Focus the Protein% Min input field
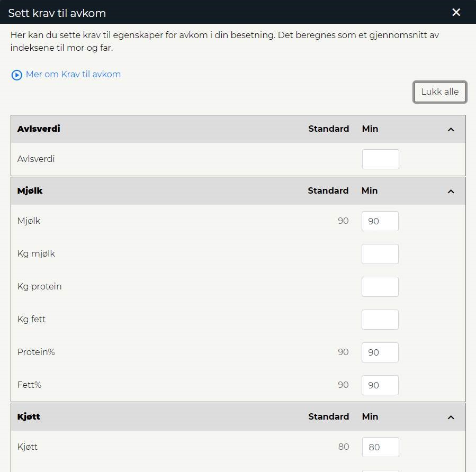This screenshot has width=476, height=472. (380, 352)
